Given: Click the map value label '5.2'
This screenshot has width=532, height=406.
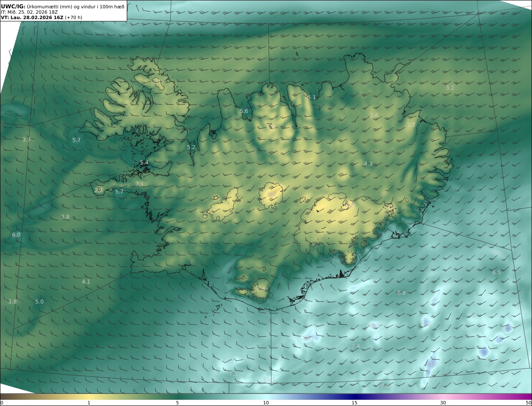Looking at the screenshot, I should click(x=191, y=147).
